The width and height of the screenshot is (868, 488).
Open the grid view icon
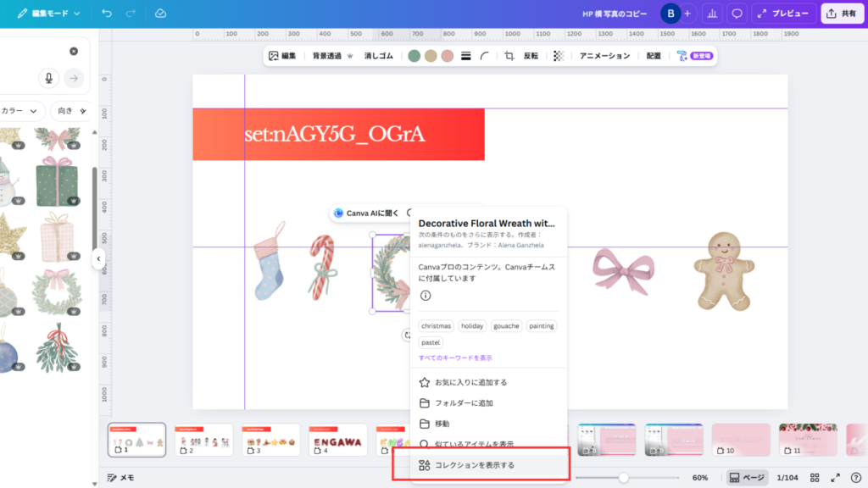(x=815, y=478)
